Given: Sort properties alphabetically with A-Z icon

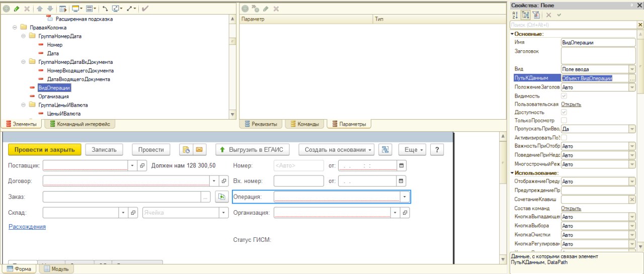Looking at the screenshot, I should 515,15.
